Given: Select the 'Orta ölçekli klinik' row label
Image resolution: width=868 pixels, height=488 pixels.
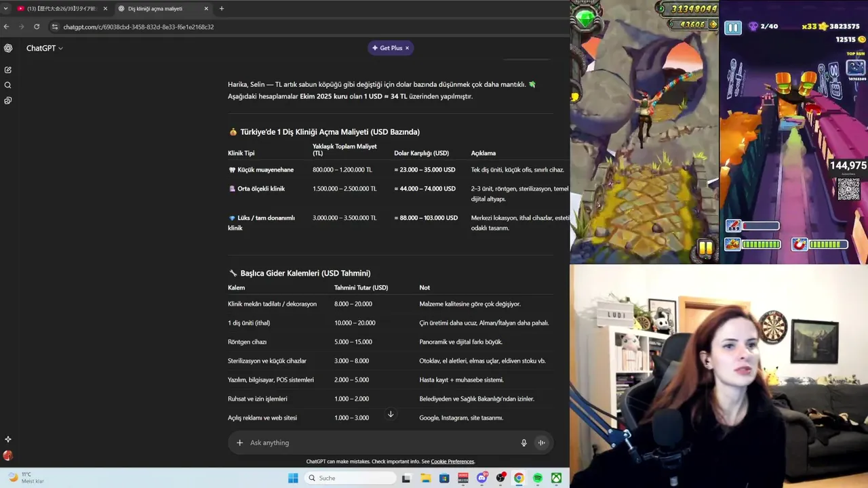Looking at the screenshot, I should click(x=261, y=189).
